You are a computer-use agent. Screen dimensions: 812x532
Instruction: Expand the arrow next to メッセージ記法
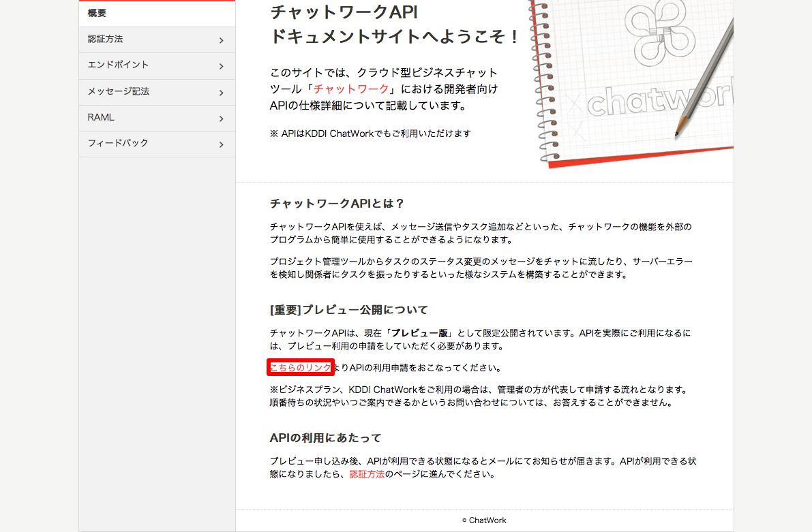pyautogui.click(x=222, y=93)
